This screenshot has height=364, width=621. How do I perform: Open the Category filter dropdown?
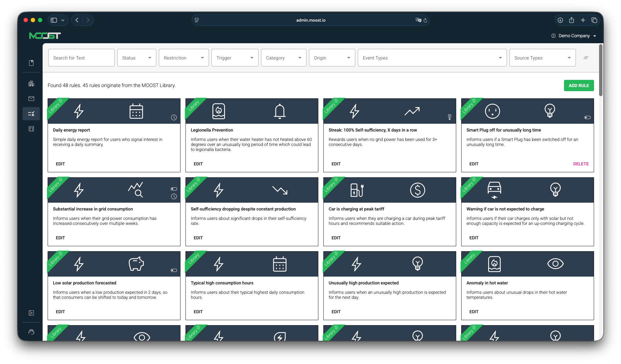(283, 58)
